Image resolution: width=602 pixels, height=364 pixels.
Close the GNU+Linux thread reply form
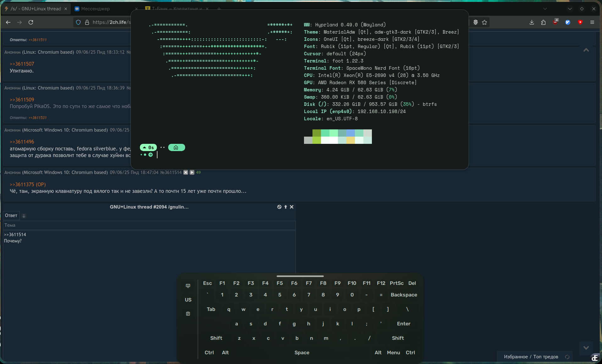[x=292, y=207]
